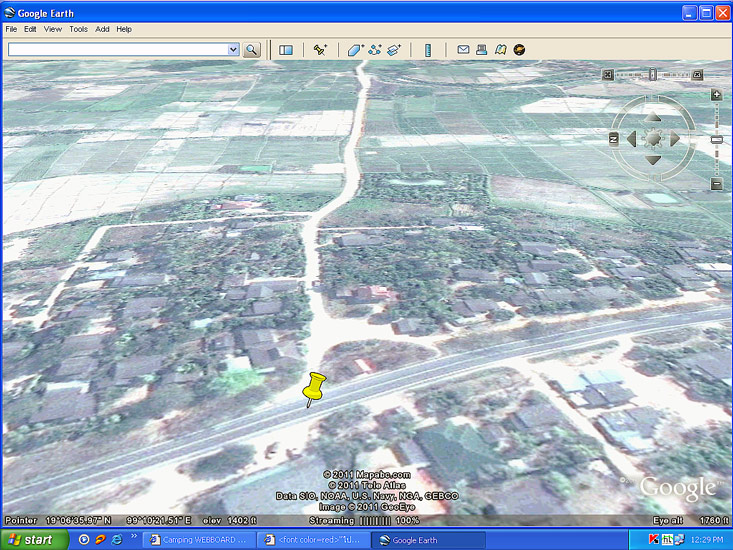
Task: Click the zoom slider handle
Action: coord(716,139)
